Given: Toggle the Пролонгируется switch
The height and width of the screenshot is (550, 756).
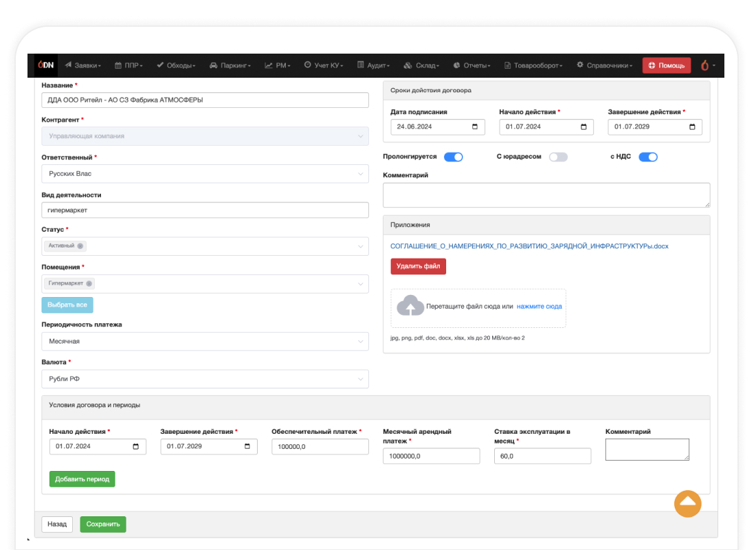Looking at the screenshot, I should [x=453, y=157].
